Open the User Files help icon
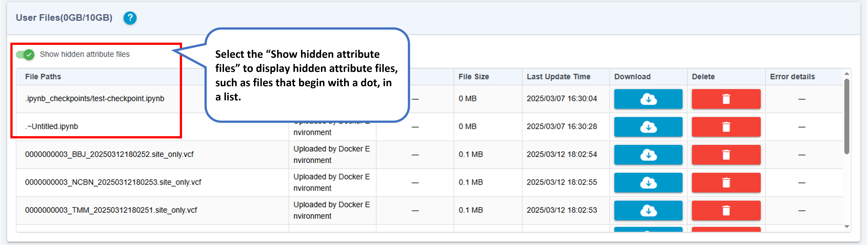The width and height of the screenshot is (868, 245). (x=130, y=18)
